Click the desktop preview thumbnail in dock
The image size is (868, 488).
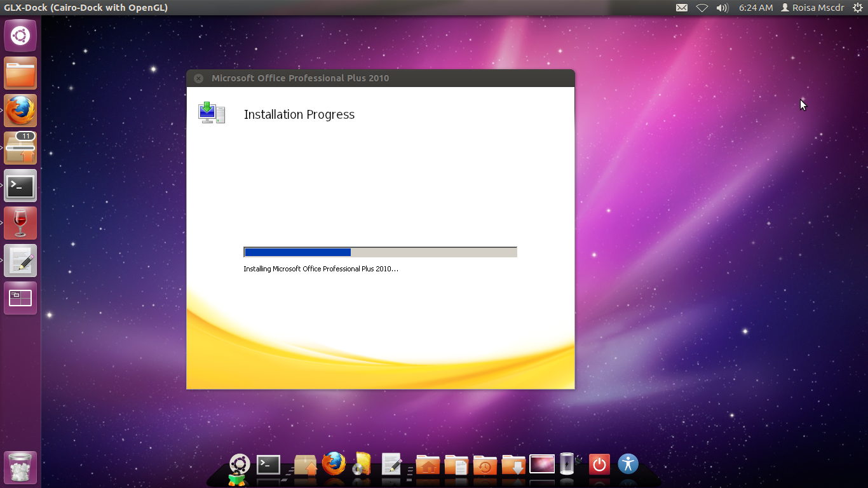pos(542,464)
